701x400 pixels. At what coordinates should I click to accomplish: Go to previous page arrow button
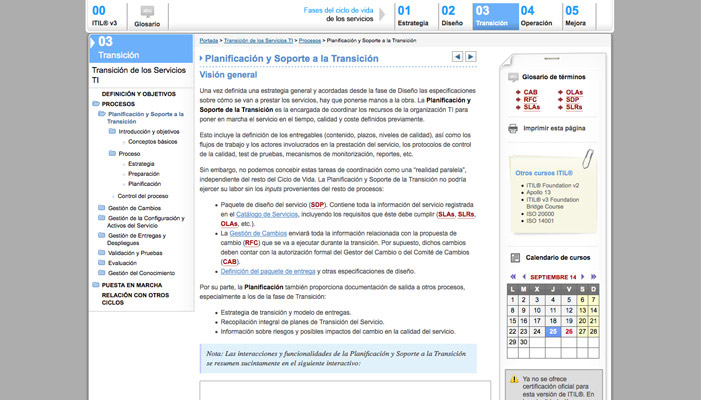(x=457, y=57)
